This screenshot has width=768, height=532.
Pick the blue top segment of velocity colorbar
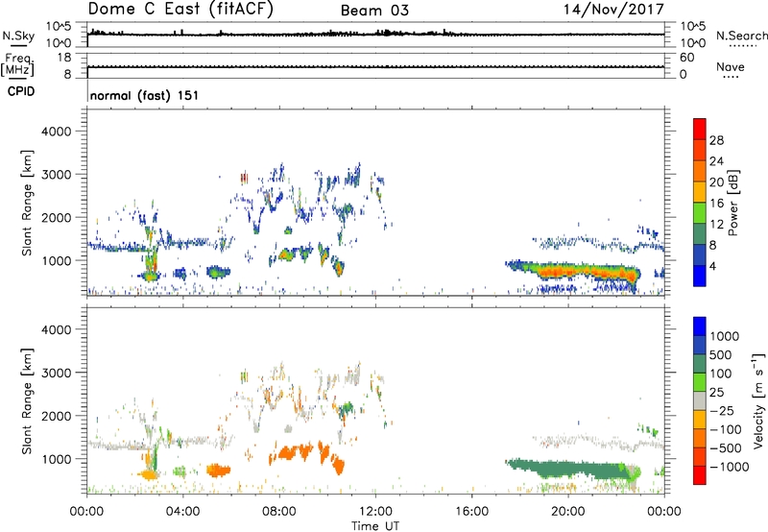[x=700, y=326]
